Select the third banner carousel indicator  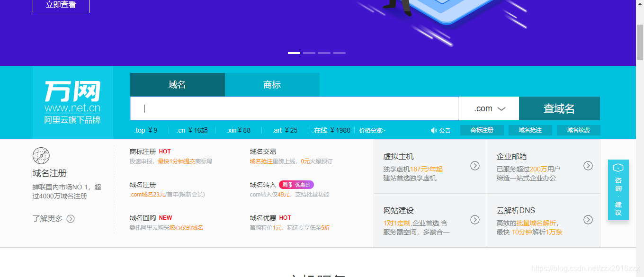coord(324,53)
